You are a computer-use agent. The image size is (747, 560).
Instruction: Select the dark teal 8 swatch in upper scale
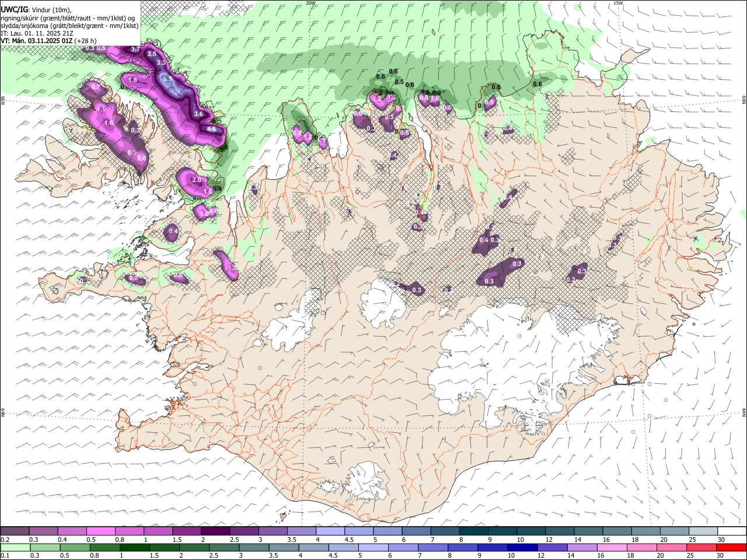click(x=473, y=531)
